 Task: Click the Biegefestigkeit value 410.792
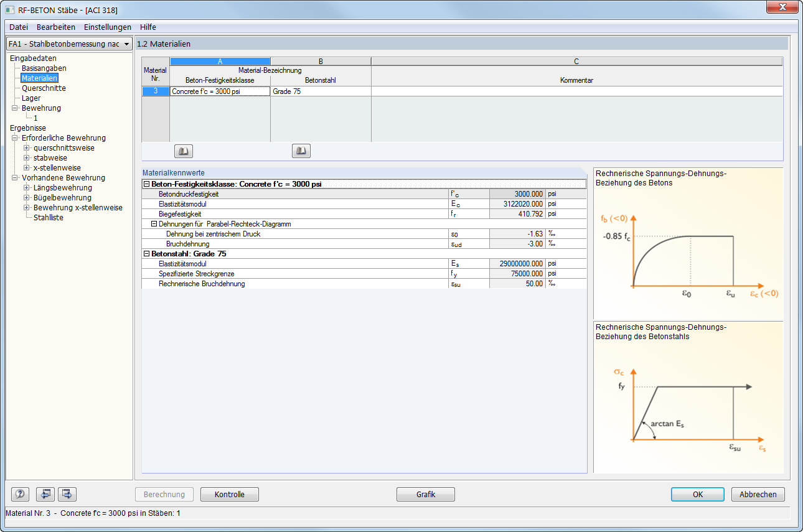(x=518, y=214)
